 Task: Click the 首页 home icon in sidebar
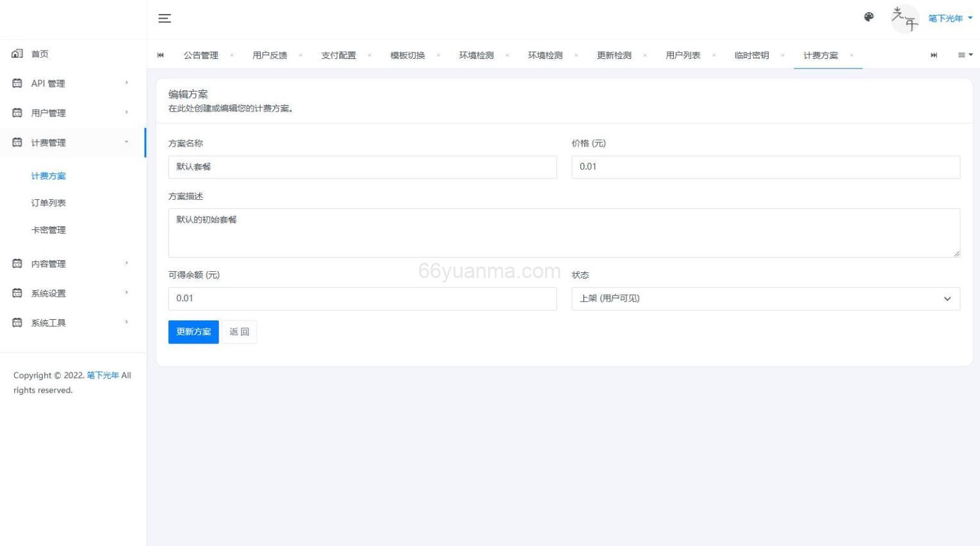coord(17,54)
